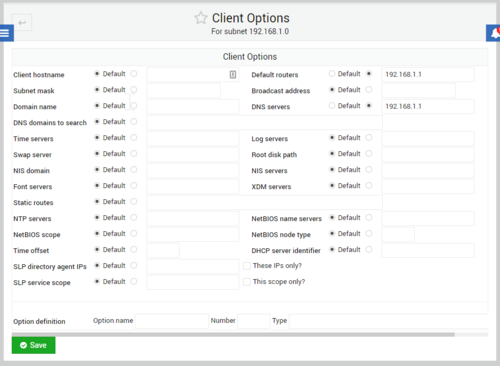This screenshot has height=366, width=500.
Task: Click the 'NetBIOS scope' label
Action: (x=37, y=235)
